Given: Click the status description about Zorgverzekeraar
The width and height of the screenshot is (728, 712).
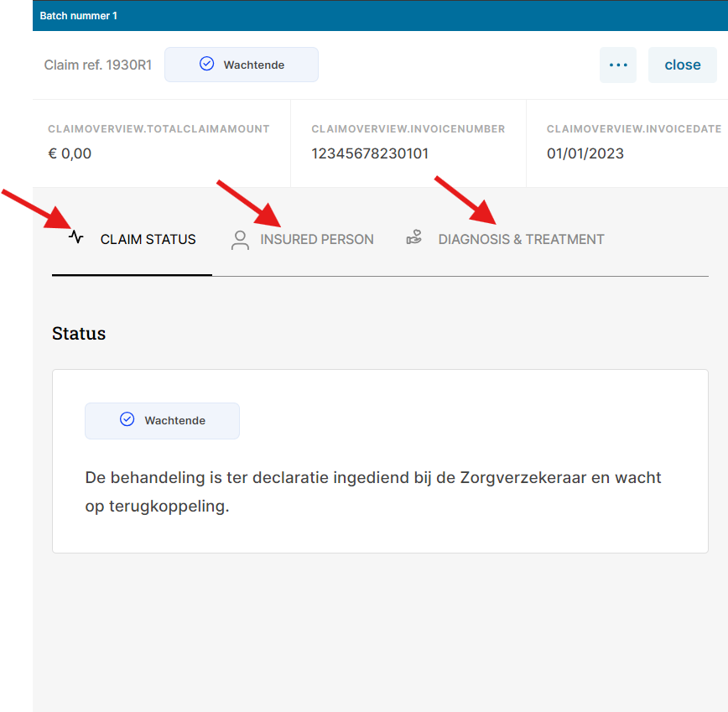Looking at the screenshot, I should (373, 492).
